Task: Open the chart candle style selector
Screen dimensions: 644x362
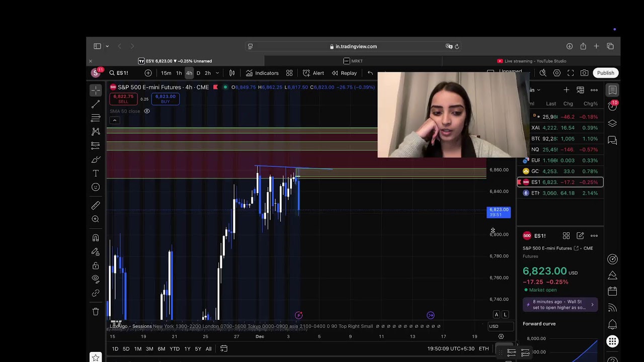Action: point(232,73)
